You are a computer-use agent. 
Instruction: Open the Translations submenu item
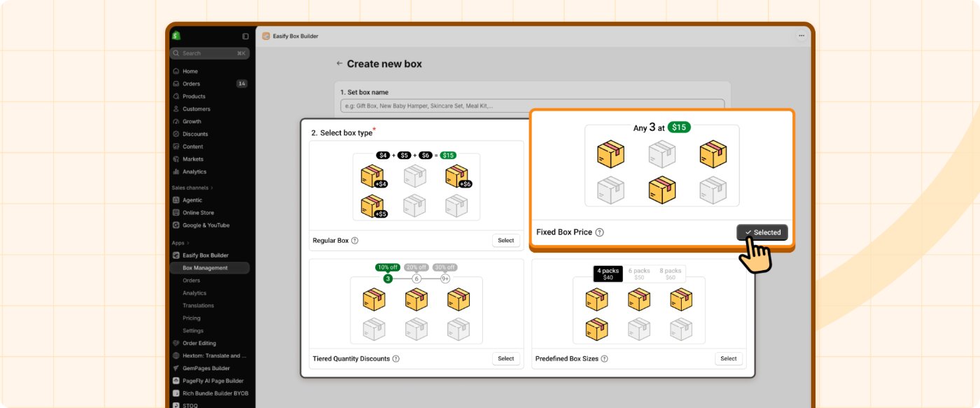(x=198, y=306)
